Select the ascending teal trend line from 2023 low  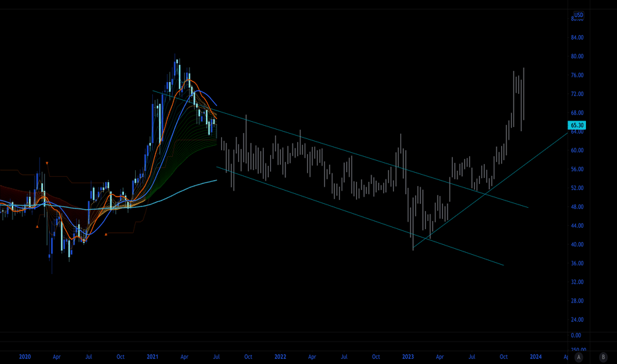(491, 190)
